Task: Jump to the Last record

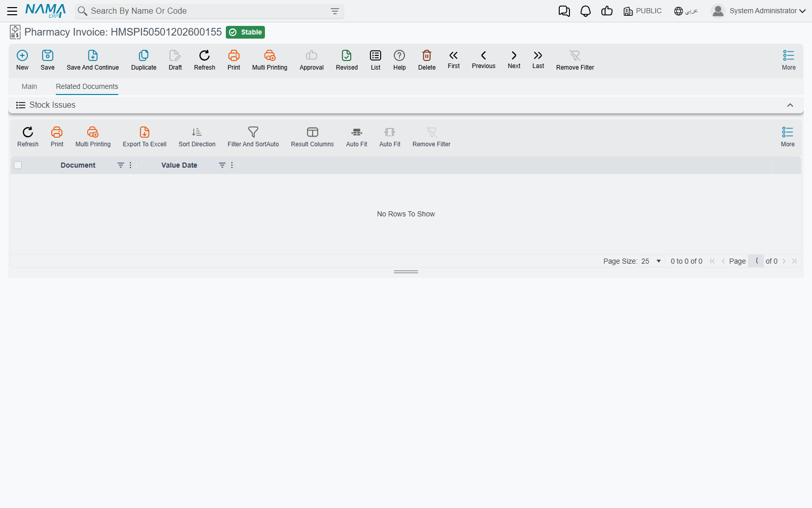Action: (538, 59)
